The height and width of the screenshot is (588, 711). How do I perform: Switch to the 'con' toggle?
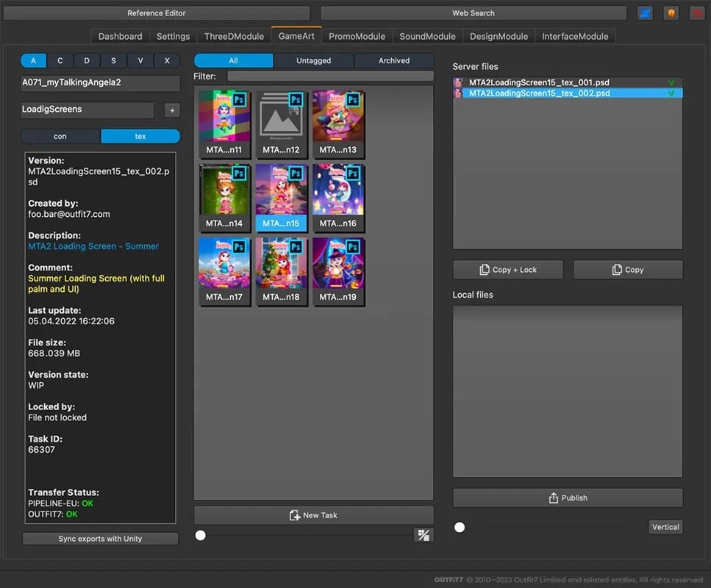60,136
